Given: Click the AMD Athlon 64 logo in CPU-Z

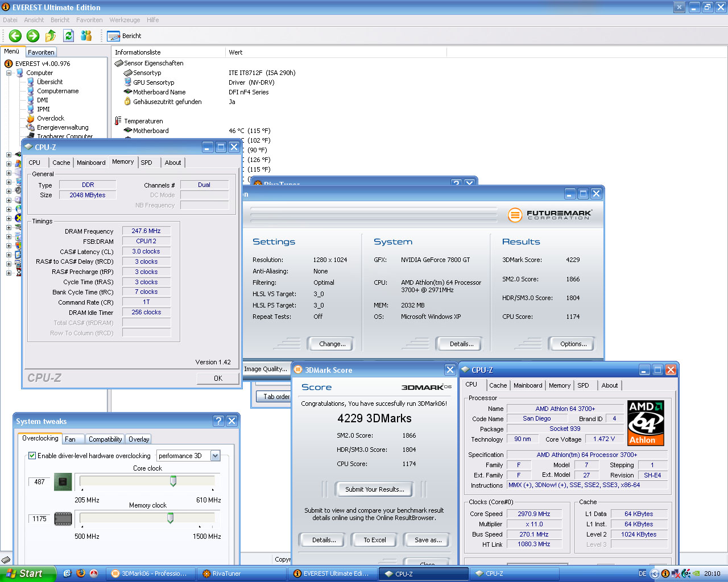Looking at the screenshot, I should coord(646,423).
